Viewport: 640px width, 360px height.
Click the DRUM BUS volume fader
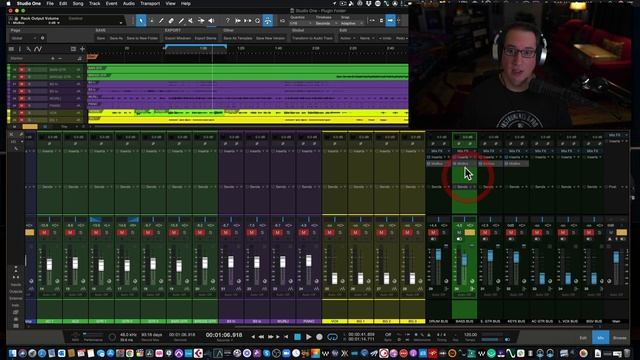click(x=438, y=256)
